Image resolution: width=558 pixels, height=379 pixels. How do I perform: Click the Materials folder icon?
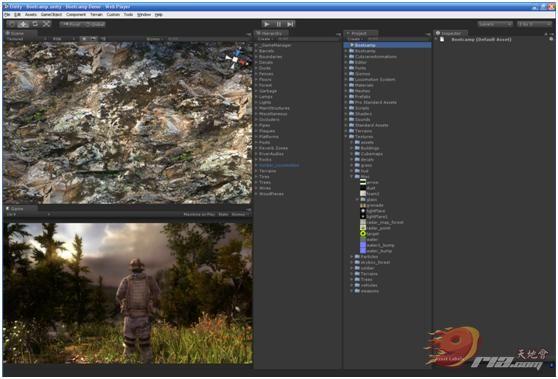351,85
